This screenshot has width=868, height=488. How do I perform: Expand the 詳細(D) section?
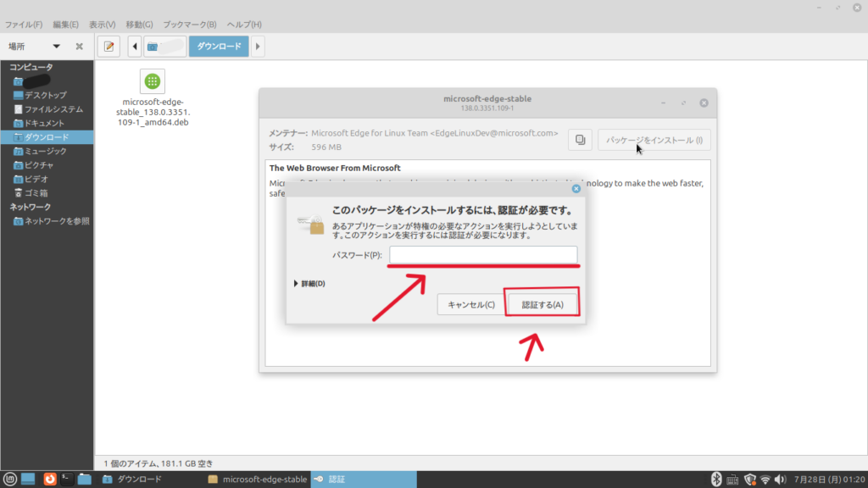[309, 283]
